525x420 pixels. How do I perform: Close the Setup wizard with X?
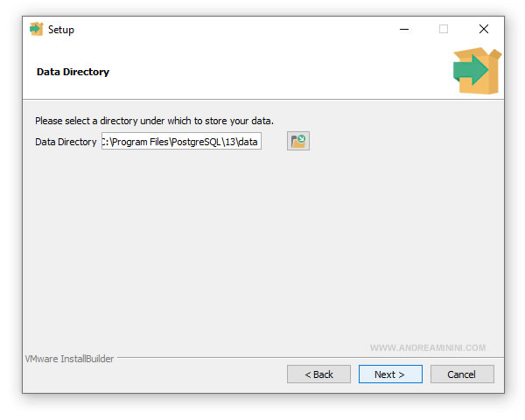pos(484,29)
